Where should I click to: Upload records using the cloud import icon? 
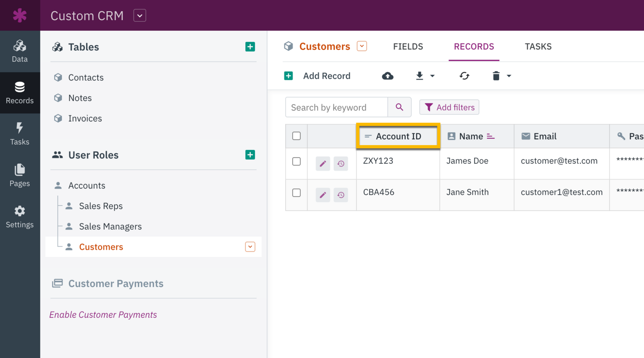coord(388,76)
